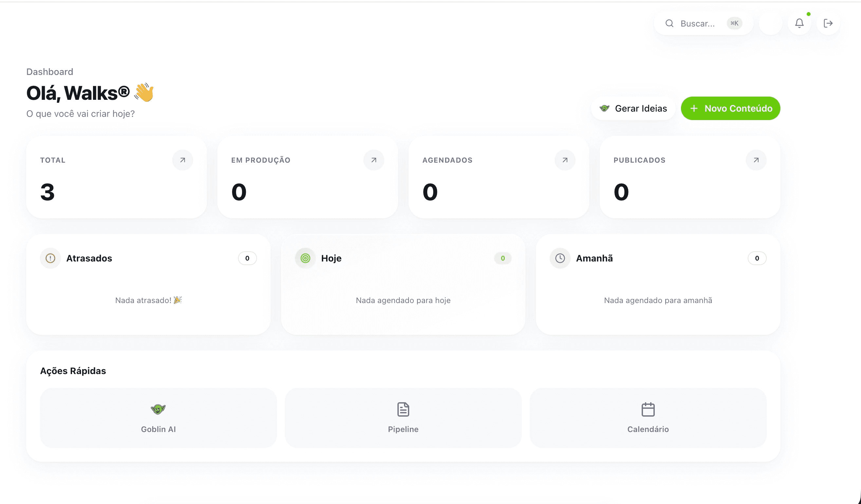Open Pipeline quick action

[403, 418]
